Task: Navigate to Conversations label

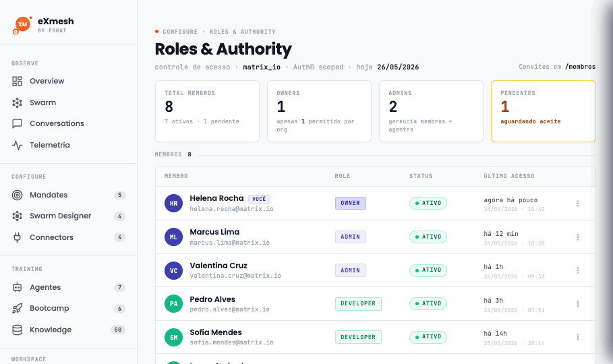Action: [57, 123]
